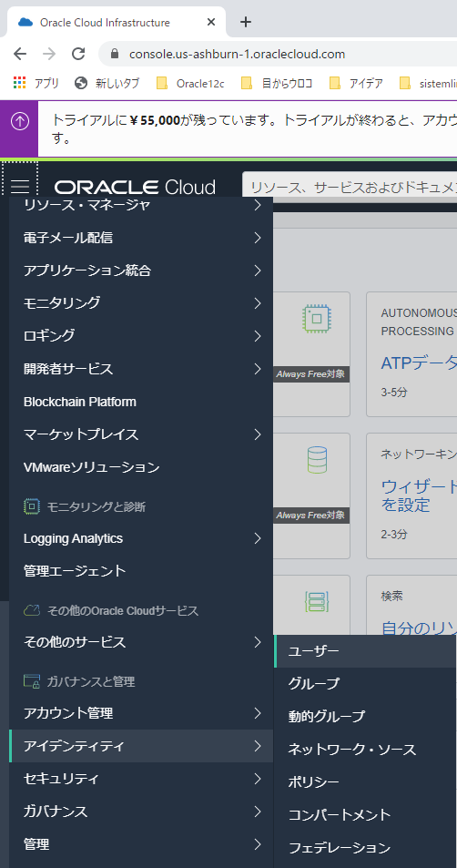
Task: Open ガバナンス menu item
Action: click(x=141, y=812)
